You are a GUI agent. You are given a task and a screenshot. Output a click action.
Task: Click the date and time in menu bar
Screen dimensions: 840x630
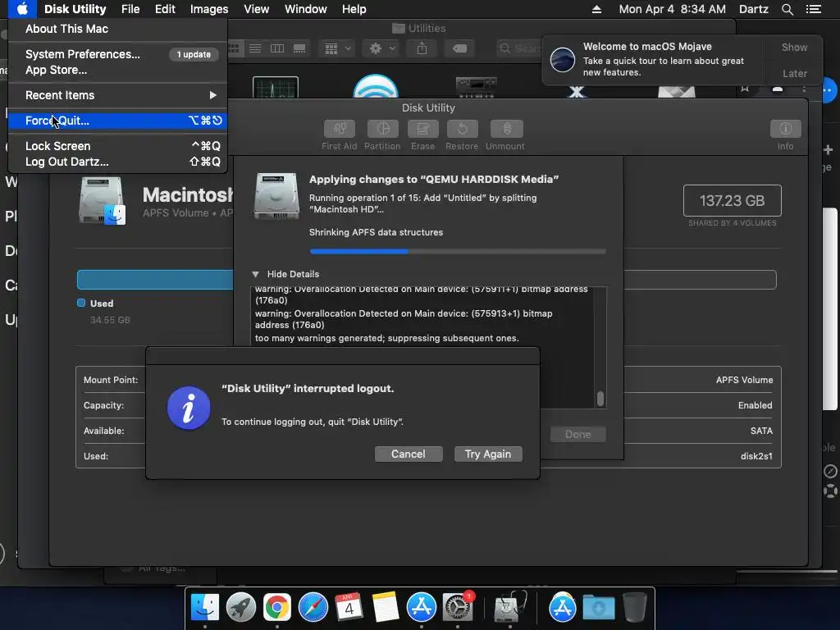pos(673,9)
